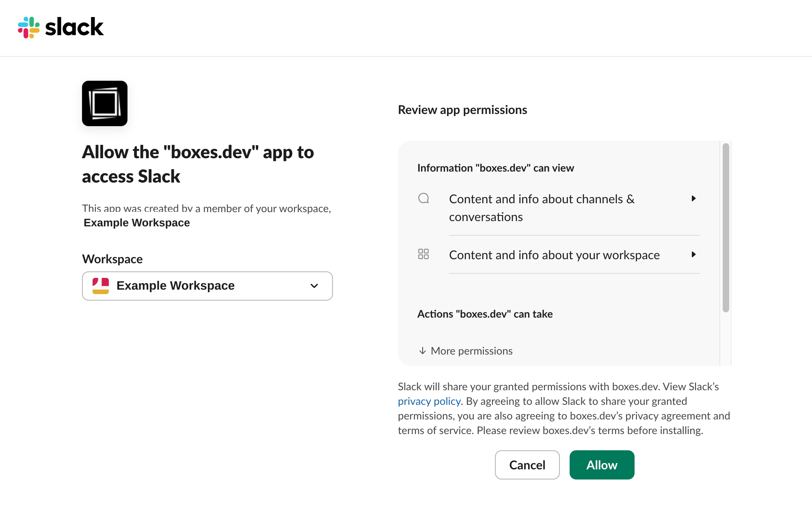The width and height of the screenshot is (812, 516).
Task: Click the down arrow beside More permissions
Action: 423,350
